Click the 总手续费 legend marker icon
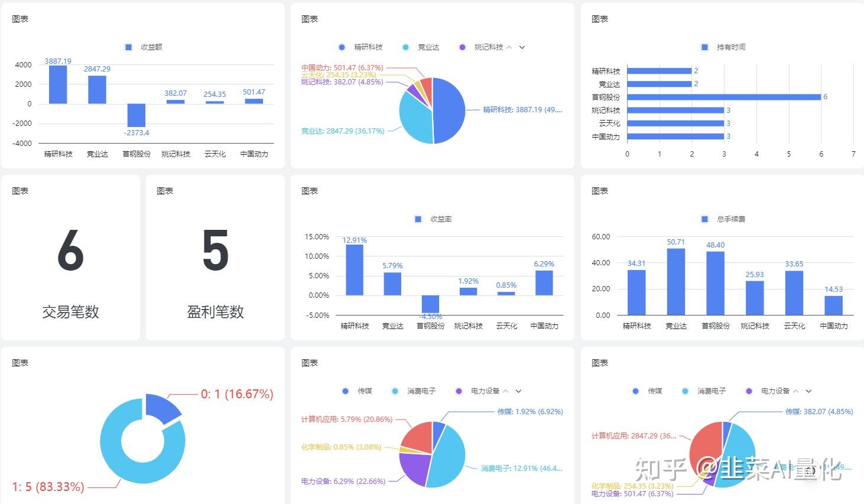Image resolution: width=864 pixels, height=504 pixels. 704,219
